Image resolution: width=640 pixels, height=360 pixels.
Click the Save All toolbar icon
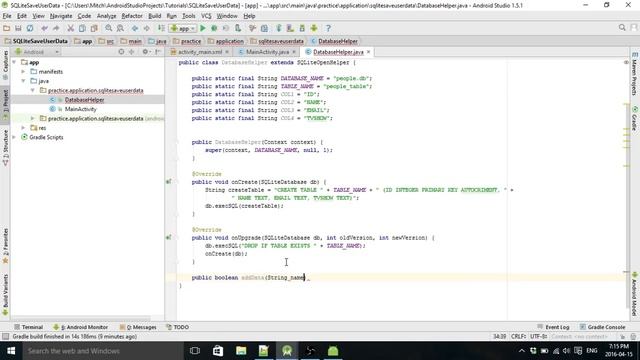18,28
